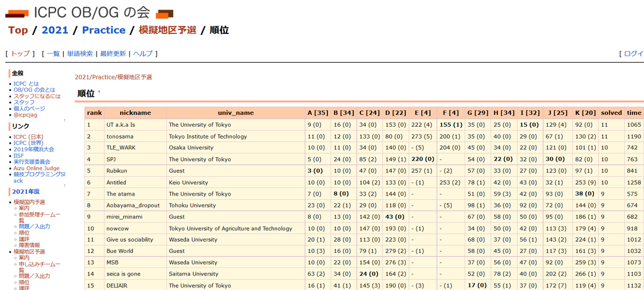
Task: Click Tokyo University of Agriculture and Technology cell
Action: (x=236, y=229)
